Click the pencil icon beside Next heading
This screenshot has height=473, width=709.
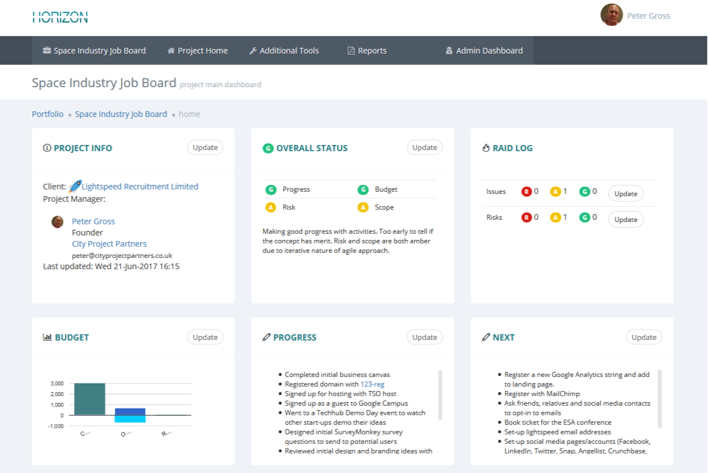click(486, 337)
